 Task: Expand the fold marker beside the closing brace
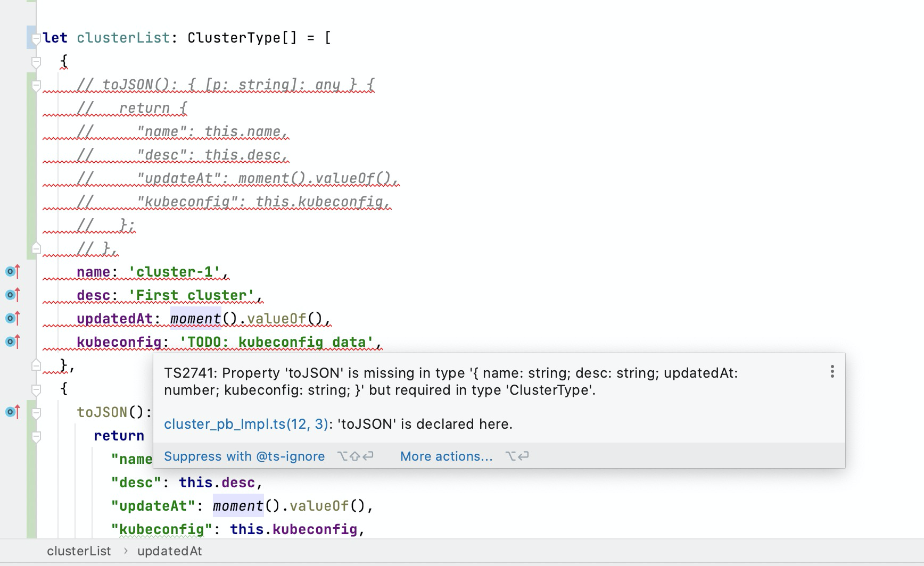pyautogui.click(x=35, y=365)
